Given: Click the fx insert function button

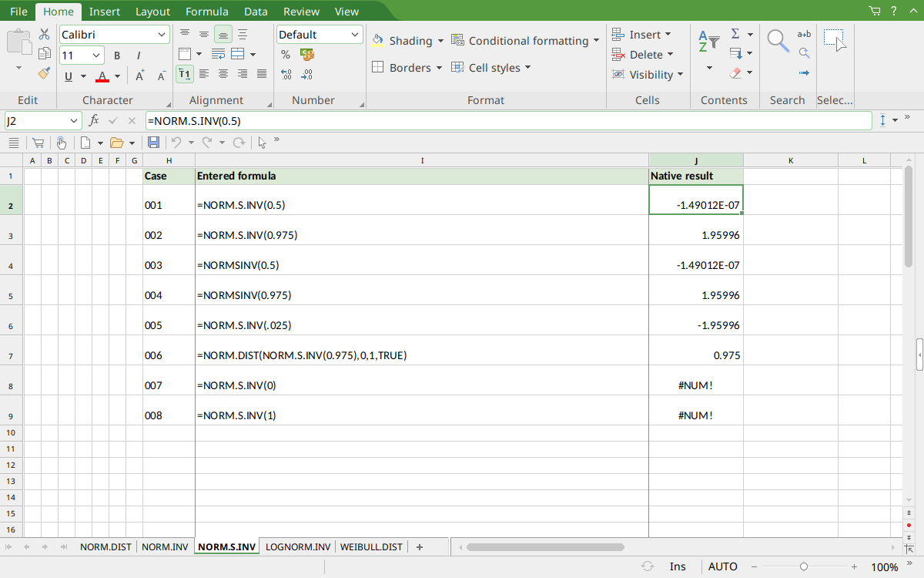Looking at the screenshot, I should [94, 121].
